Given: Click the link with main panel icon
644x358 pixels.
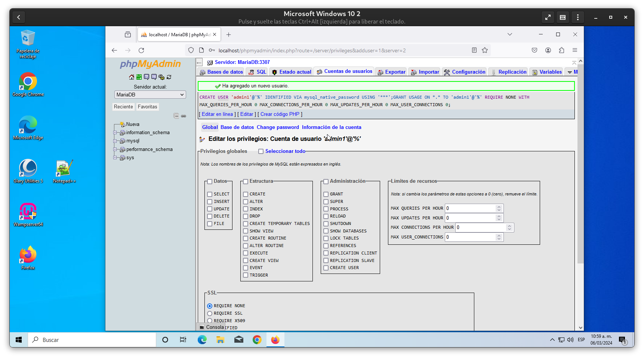Looking at the screenshot, I should [x=184, y=116].
